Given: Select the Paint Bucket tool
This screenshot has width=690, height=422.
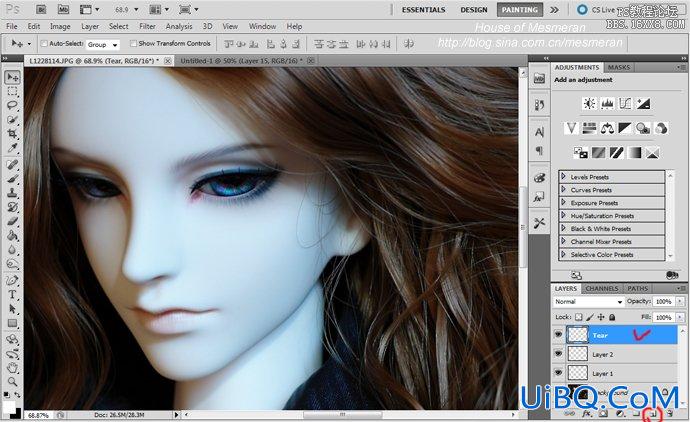Looking at the screenshot, I should tap(12, 235).
